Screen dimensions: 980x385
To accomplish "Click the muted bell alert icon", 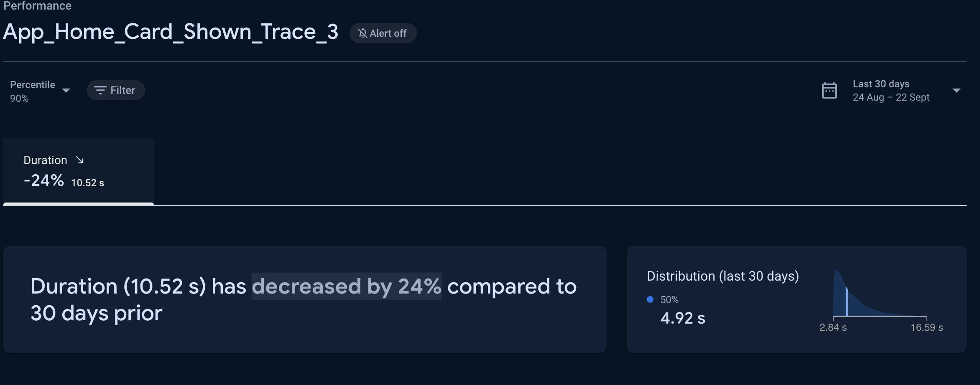I will (x=362, y=33).
